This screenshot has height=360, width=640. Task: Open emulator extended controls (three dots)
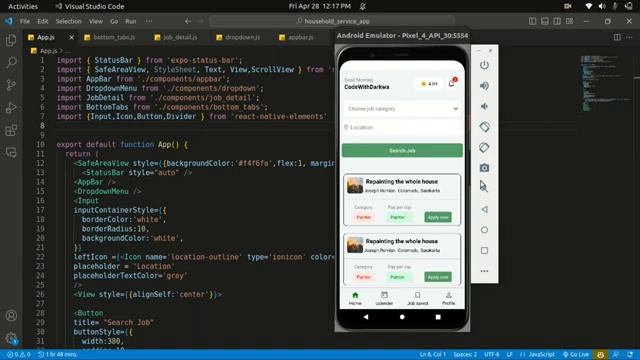coord(484,271)
